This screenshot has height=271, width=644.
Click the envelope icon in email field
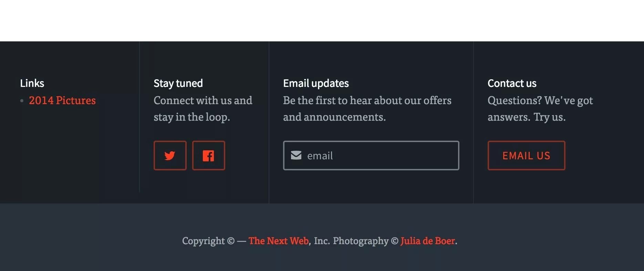coord(296,155)
